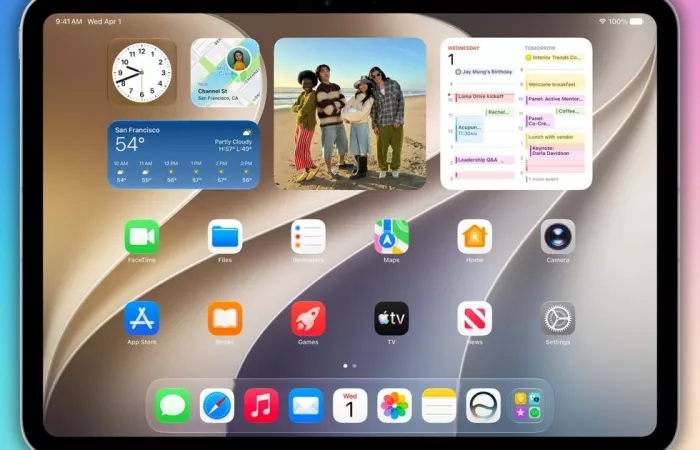Open the analog Clock widget
This screenshot has height=450, width=700.
[x=142, y=72]
